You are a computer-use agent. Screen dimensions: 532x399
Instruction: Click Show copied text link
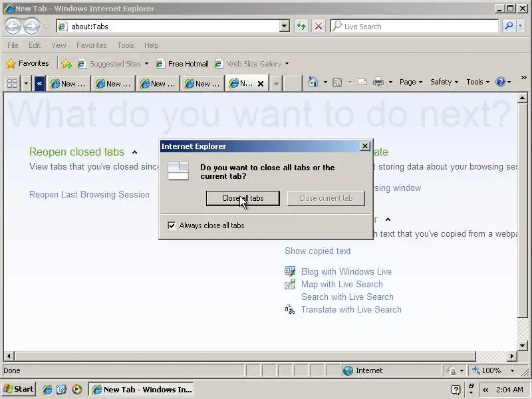click(318, 251)
